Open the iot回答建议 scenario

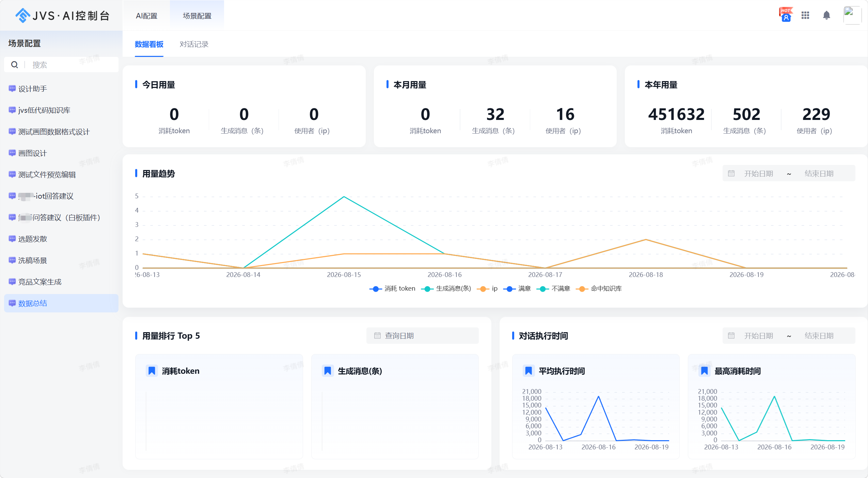[61, 196]
